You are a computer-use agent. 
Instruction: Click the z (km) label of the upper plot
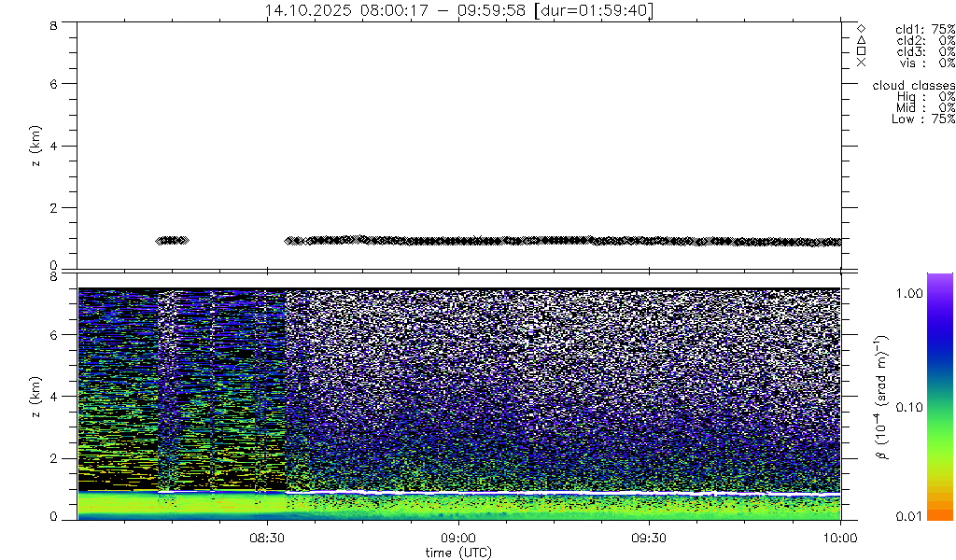(x=35, y=146)
